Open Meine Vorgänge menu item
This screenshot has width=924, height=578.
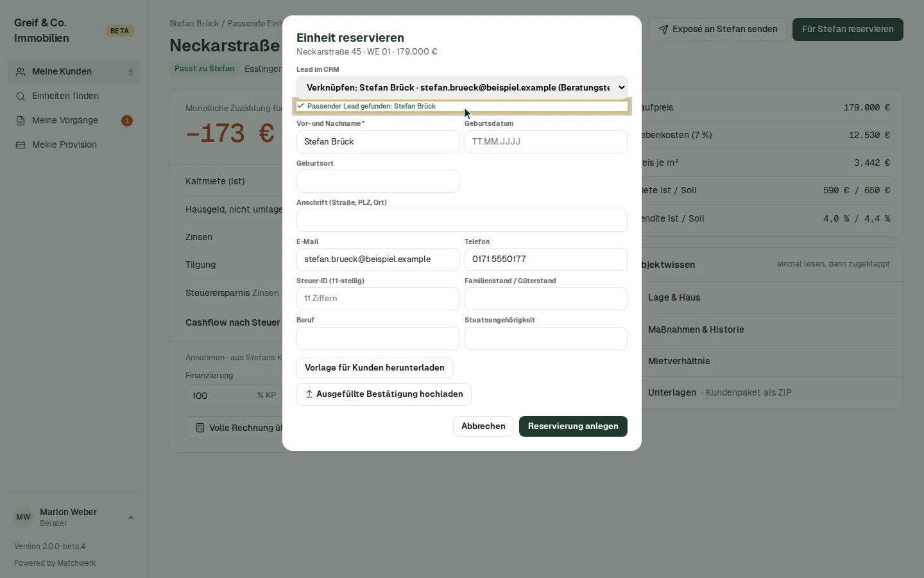point(74,121)
